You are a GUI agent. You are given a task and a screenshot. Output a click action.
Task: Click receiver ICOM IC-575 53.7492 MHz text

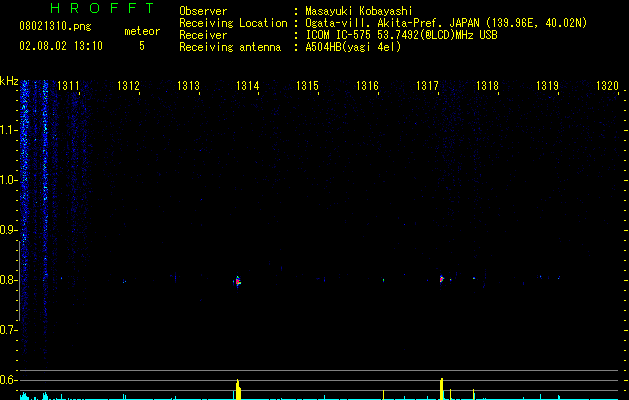401,35
